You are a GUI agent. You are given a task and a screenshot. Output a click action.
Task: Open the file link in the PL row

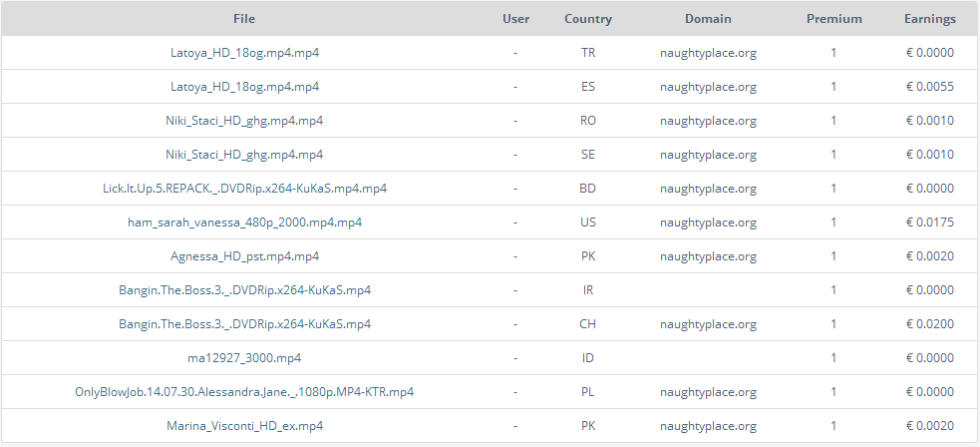(x=244, y=392)
